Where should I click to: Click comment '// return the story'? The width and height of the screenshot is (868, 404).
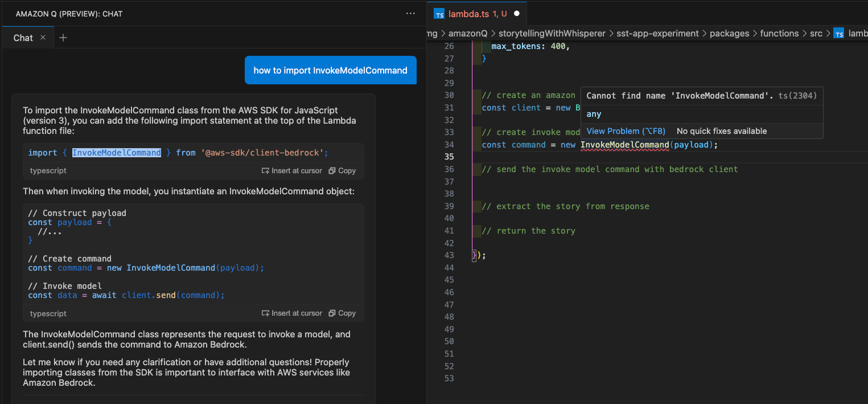click(528, 231)
